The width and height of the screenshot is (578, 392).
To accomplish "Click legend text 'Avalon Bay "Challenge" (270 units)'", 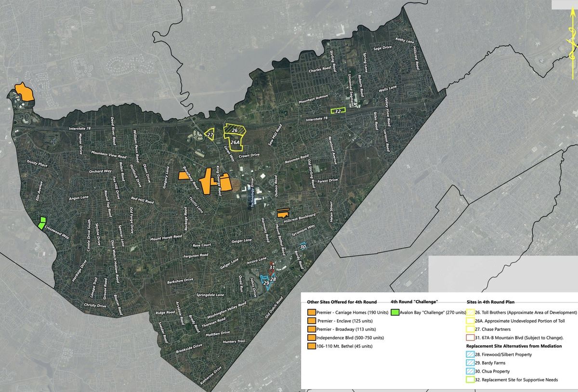I will coord(433,313).
